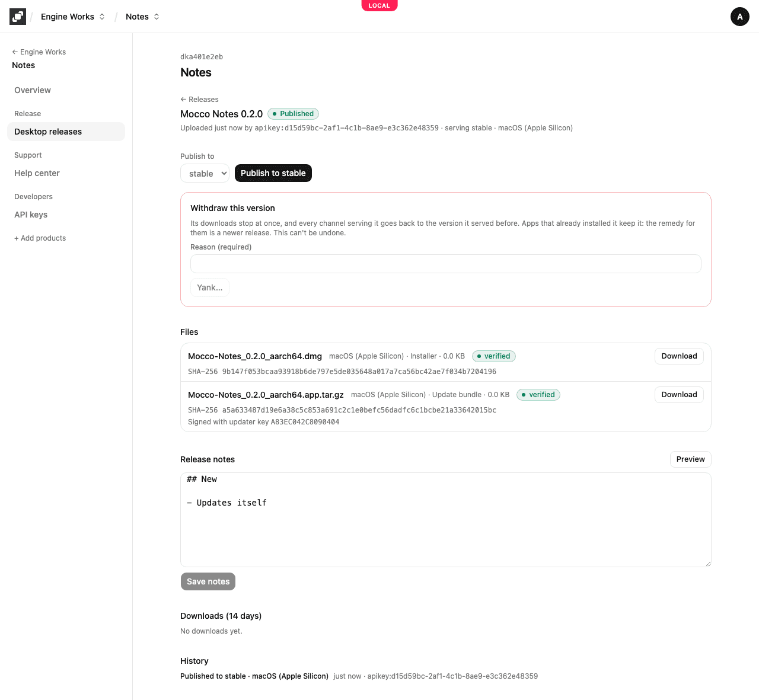Go back to Releases list
The image size is (759, 700).
[199, 100]
